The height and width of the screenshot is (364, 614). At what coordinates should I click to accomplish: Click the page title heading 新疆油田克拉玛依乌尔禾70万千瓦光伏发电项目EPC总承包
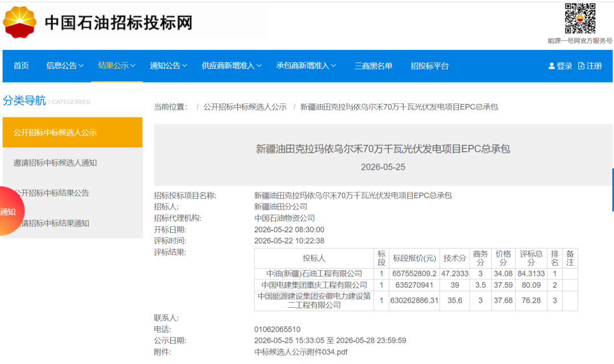(383, 149)
